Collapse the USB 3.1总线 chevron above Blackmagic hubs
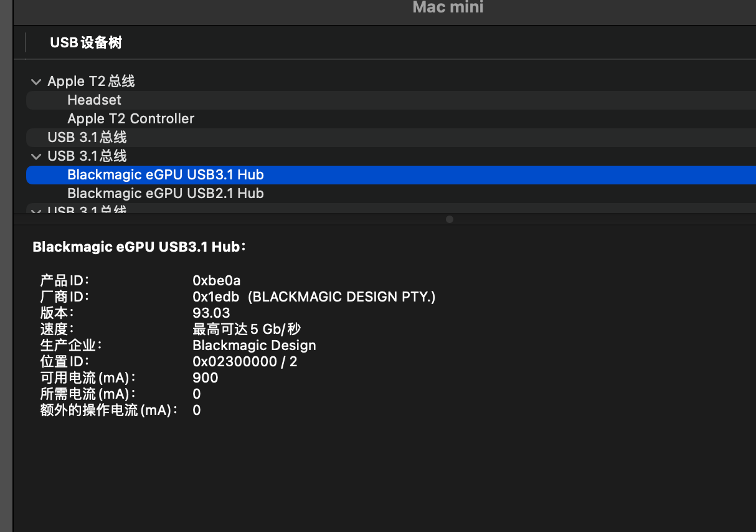The width and height of the screenshot is (756, 532). tap(35, 156)
